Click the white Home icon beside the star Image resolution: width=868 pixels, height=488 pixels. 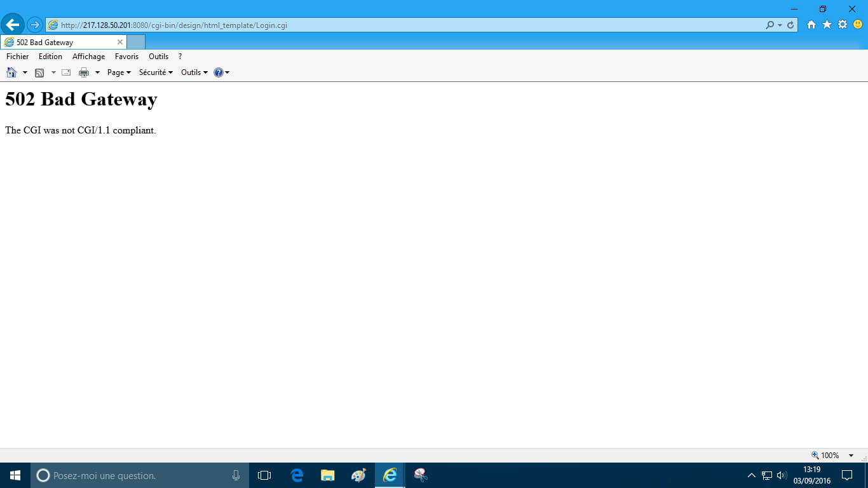[811, 25]
